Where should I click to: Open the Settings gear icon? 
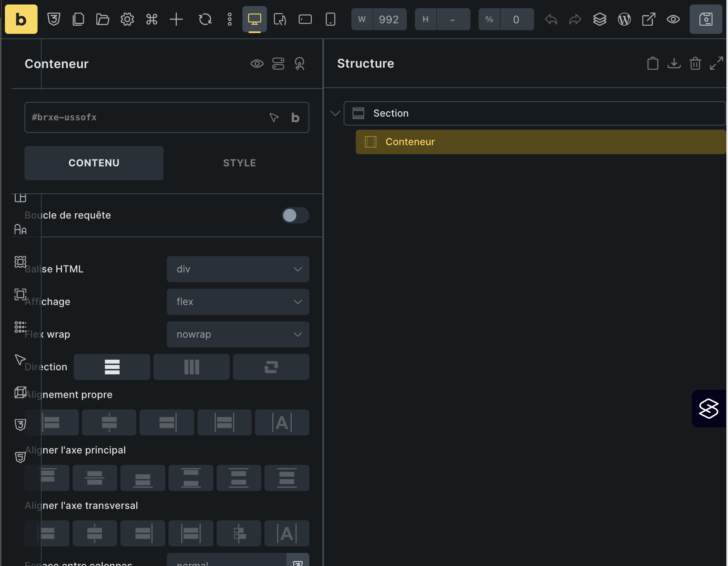(127, 19)
